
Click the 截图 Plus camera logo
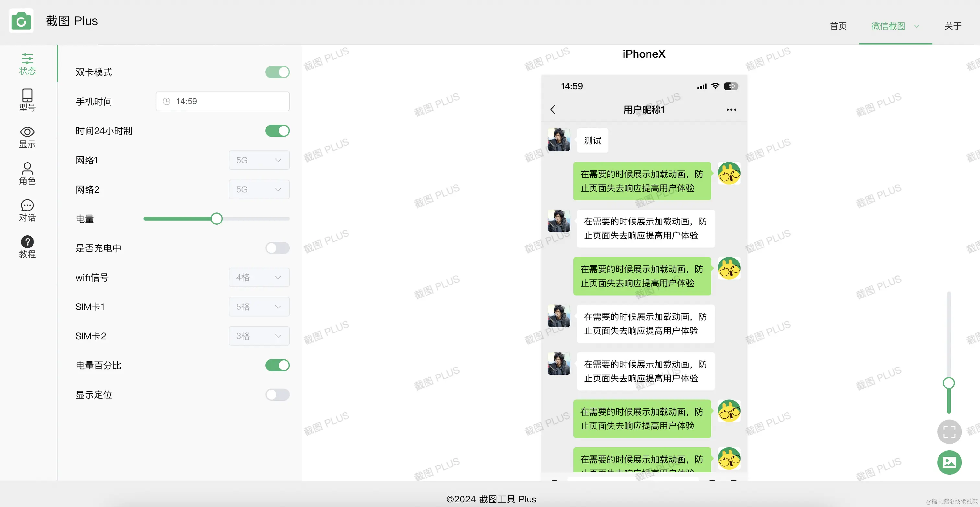coord(21,21)
